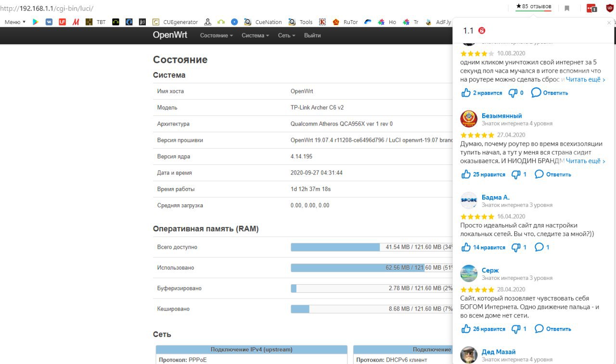
Task: Click the uptime value 1d 12h 37m 18s
Action: [310, 189]
